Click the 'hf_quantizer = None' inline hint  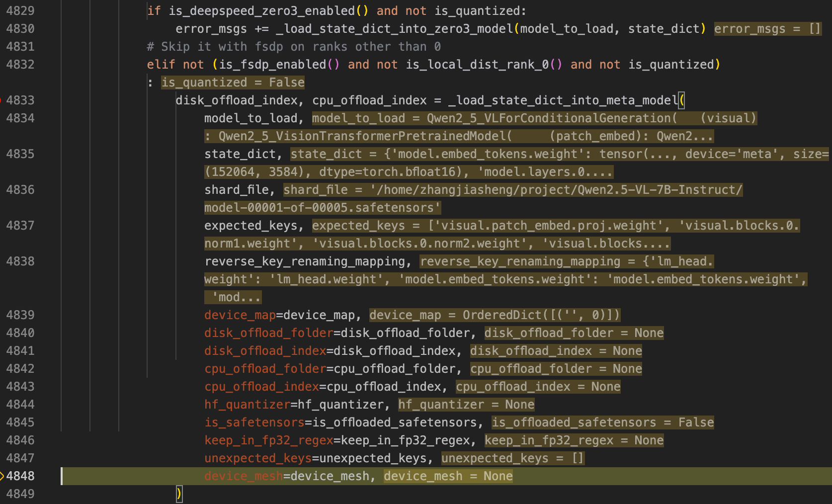[x=466, y=405]
